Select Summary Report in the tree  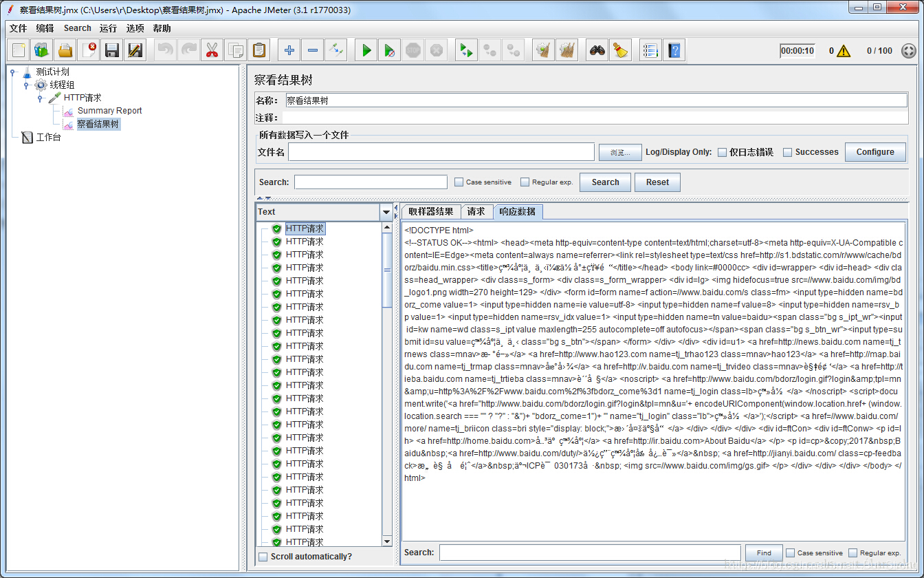click(110, 111)
